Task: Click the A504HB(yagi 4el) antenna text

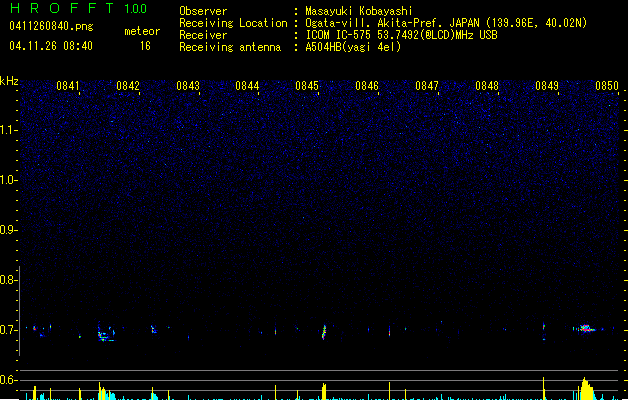Action: click(353, 47)
